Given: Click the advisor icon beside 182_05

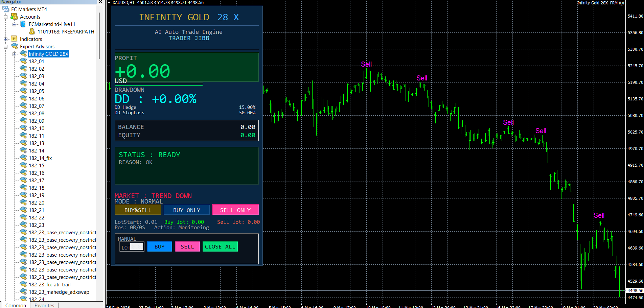Looking at the screenshot, I should point(23,91).
